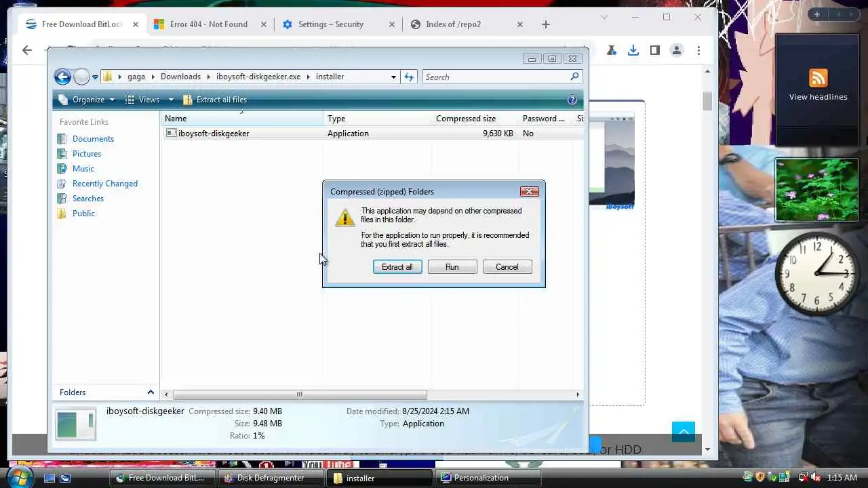Click the file preview thumbnail in details pane
Screen dimensions: 868x488
75,424
